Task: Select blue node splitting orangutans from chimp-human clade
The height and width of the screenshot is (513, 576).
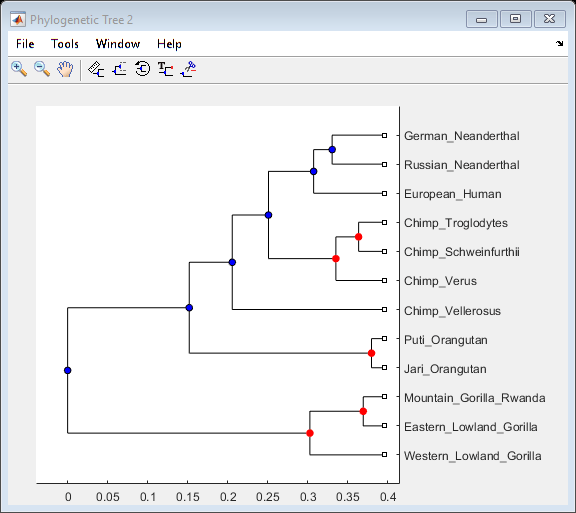Action: click(x=189, y=308)
